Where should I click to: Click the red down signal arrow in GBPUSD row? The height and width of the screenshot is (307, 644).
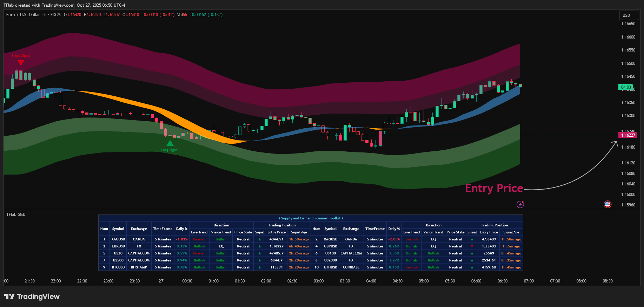[472, 246]
